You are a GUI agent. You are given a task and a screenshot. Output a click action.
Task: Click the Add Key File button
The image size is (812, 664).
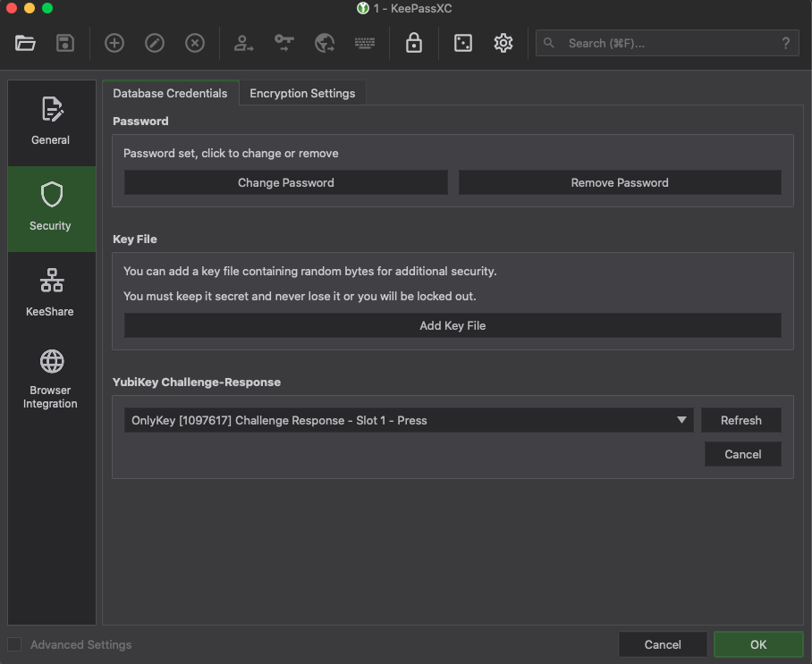tap(453, 325)
